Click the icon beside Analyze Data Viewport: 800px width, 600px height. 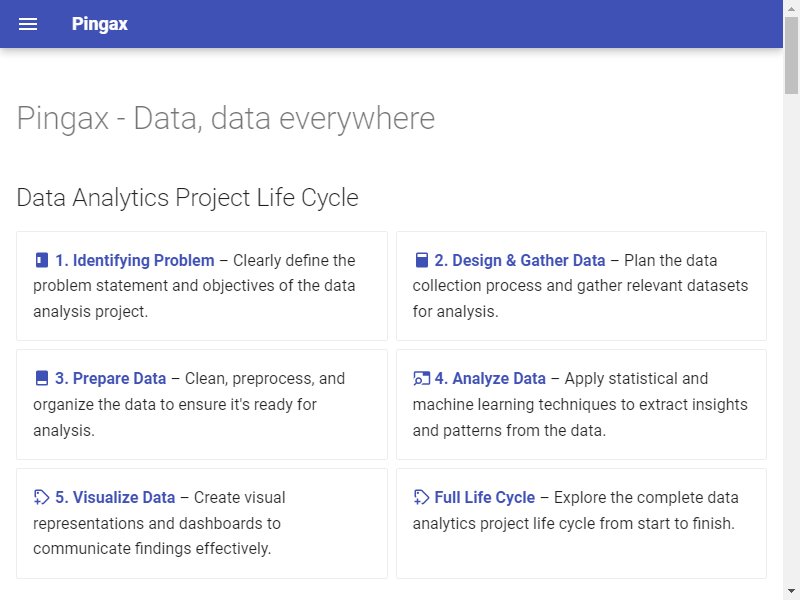point(421,378)
